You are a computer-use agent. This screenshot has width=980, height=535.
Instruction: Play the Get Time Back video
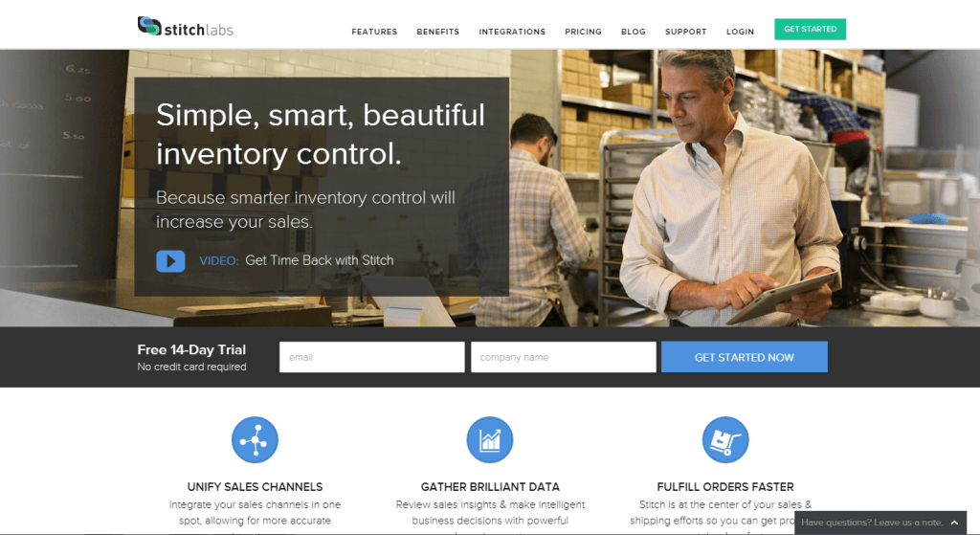point(170,261)
